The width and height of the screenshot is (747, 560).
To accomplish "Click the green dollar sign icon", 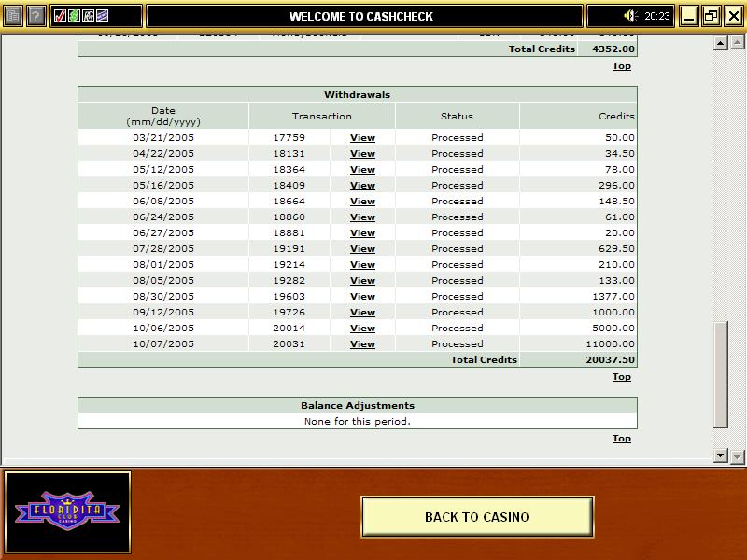I will (75, 16).
